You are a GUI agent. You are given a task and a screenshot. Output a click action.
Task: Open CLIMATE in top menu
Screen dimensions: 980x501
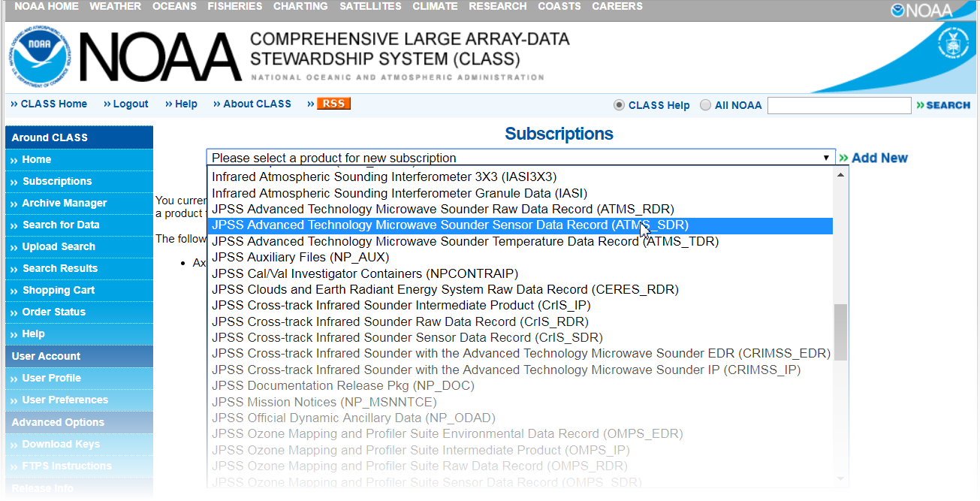pos(435,6)
